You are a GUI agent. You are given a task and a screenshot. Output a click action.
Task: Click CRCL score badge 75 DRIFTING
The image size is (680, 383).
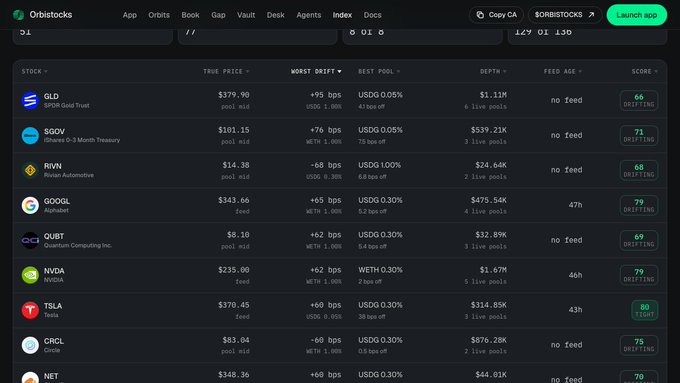pos(639,345)
